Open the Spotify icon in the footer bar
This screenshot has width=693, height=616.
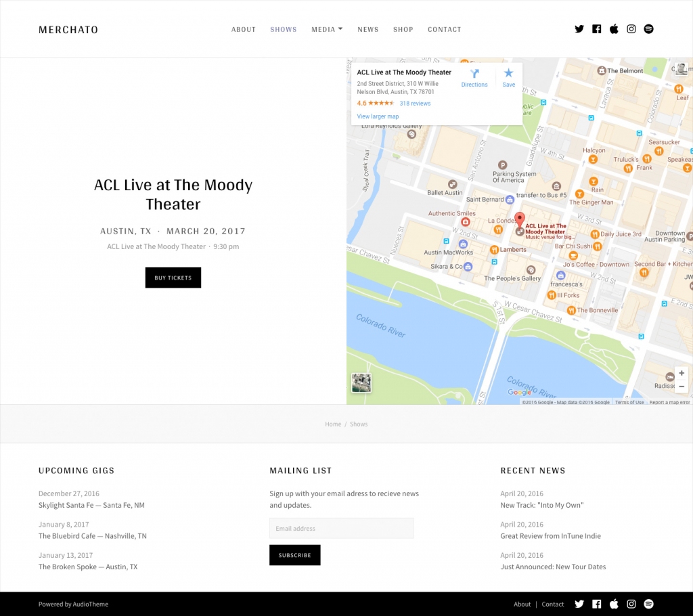[648, 604]
